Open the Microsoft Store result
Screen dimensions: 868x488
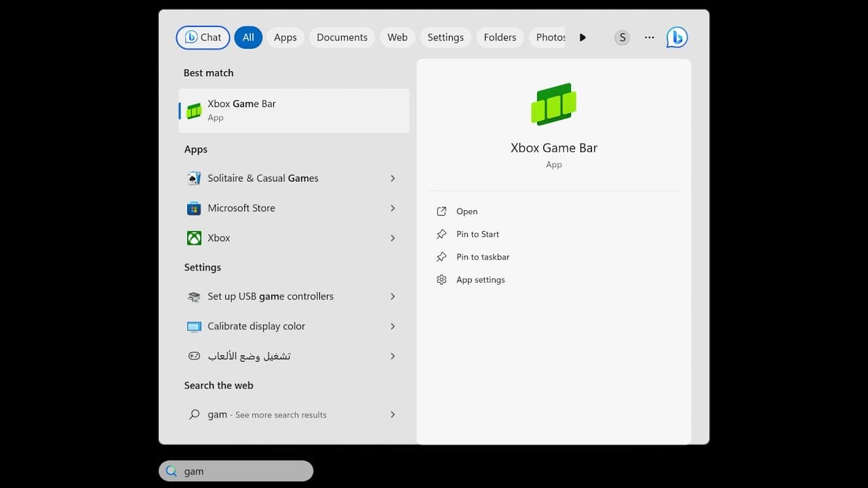pyautogui.click(x=294, y=208)
